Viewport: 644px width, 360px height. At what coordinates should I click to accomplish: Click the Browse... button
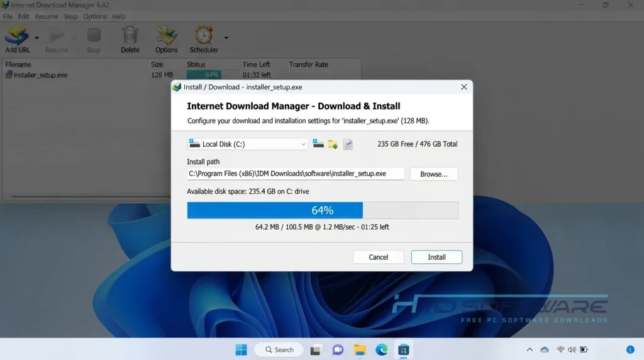coord(434,174)
